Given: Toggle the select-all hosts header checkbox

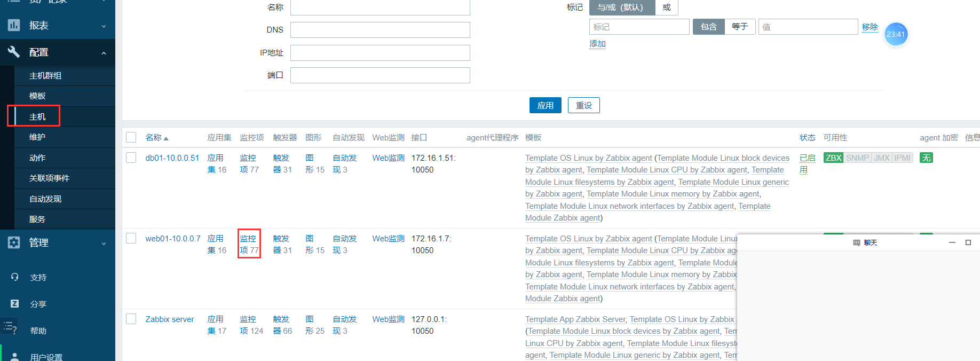Looking at the screenshot, I should click(x=131, y=137).
